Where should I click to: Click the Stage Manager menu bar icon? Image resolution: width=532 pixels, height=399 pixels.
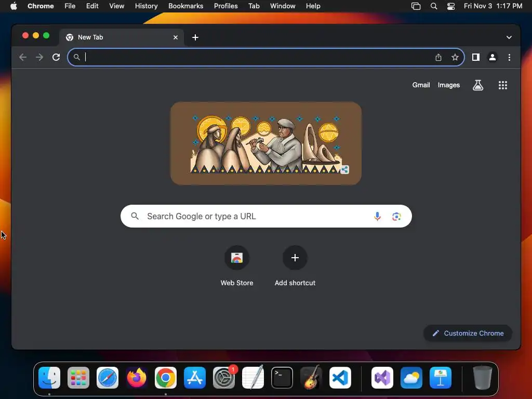point(416,6)
